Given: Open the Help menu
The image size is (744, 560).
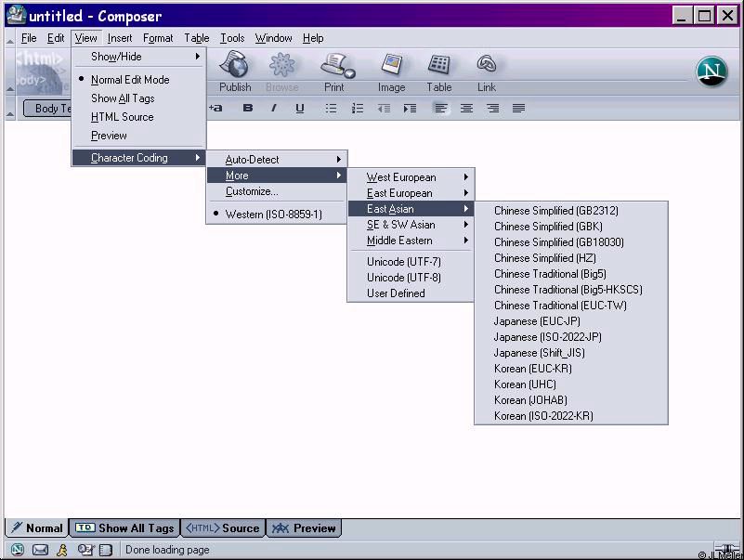Looking at the screenshot, I should [313, 38].
